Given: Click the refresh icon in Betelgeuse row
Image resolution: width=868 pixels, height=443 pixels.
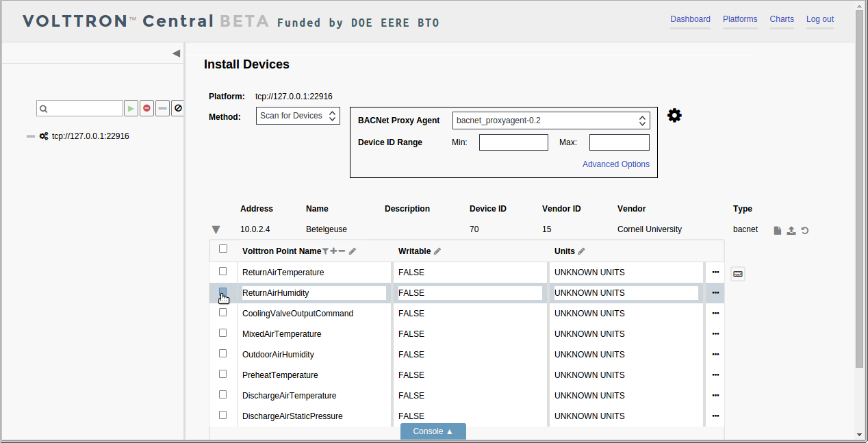Looking at the screenshot, I should (x=805, y=230).
